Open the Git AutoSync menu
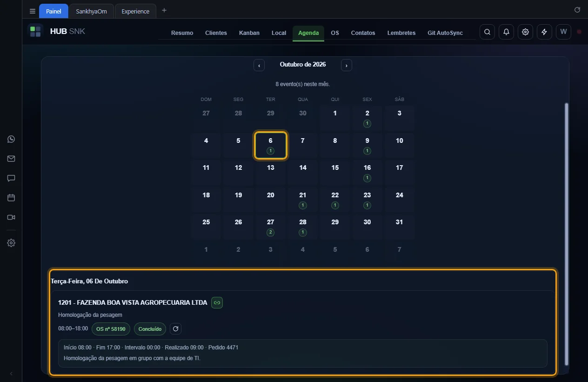The image size is (588, 382). pyautogui.click(x=445, y=33)
